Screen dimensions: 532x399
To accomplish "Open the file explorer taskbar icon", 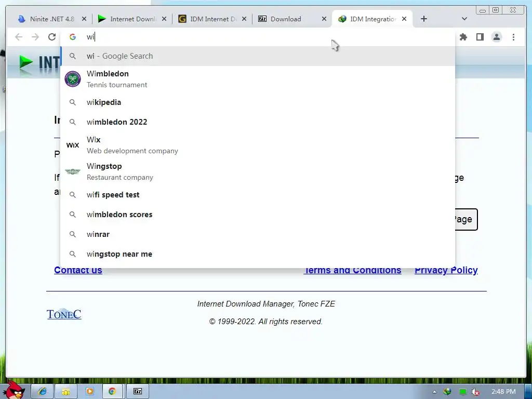I will coord(66,391).
